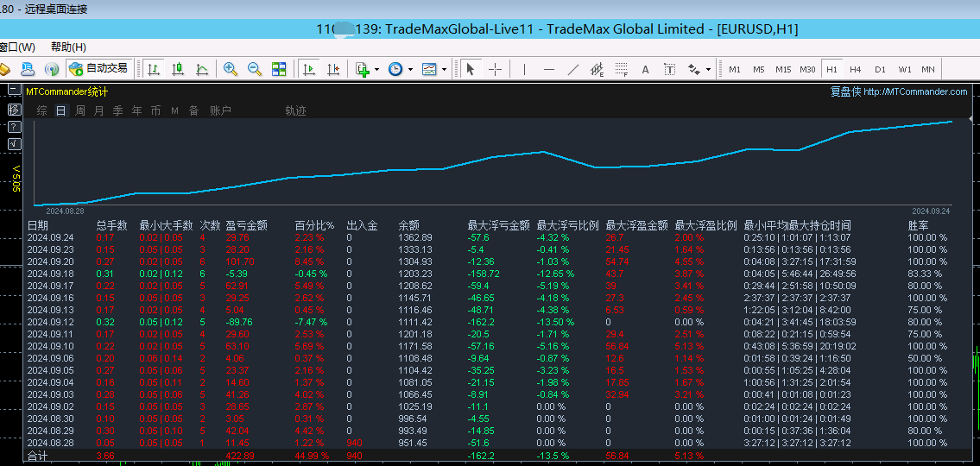The height and width of the screenshot is (466, 980).
Task: Click the question mark help button
Action: point(14,127)
